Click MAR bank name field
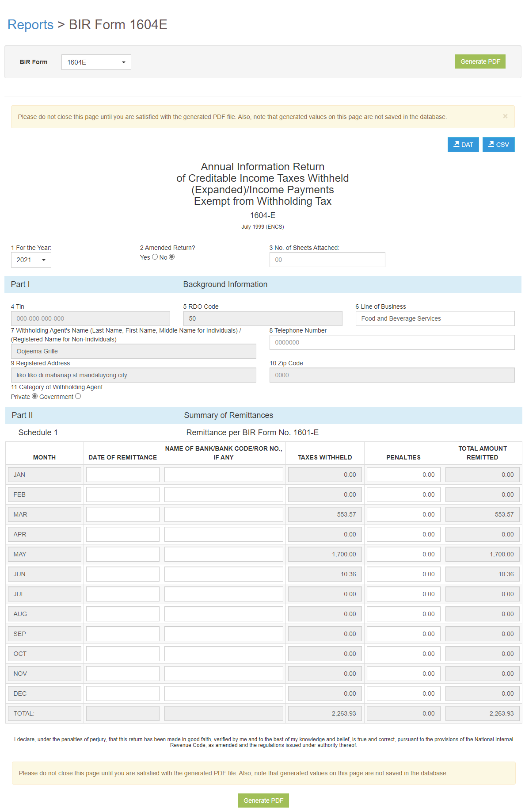Image resolution: width=525 pixels, height=812 pixels. point(224,514)
